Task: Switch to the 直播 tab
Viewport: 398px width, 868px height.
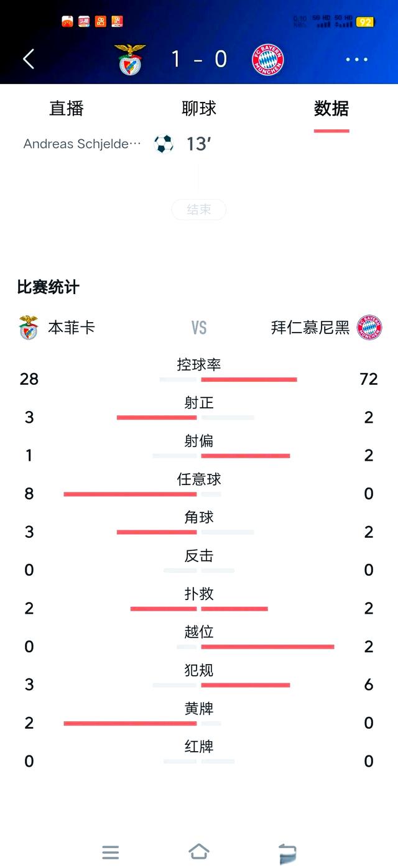Action: (x=65, y=109)
